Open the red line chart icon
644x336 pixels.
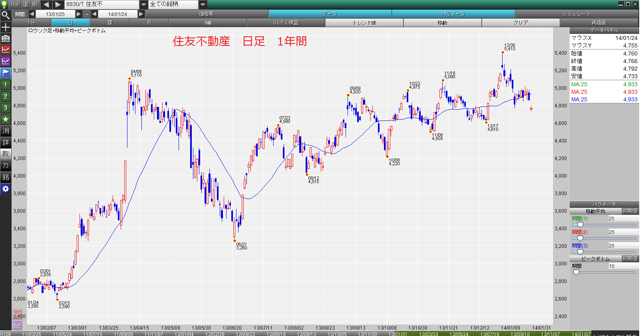[6, 50]
